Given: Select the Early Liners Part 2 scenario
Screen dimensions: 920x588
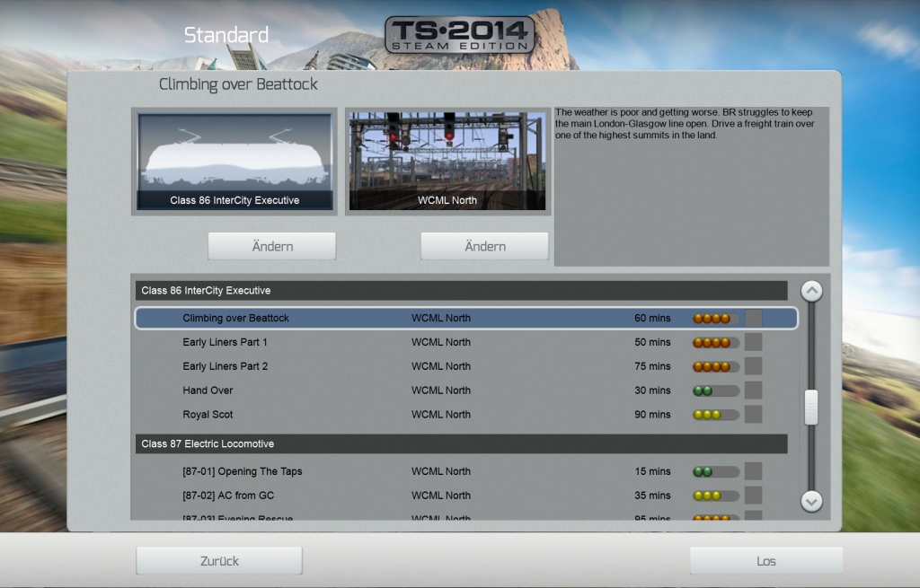Looking at the screenshot, I should point(466,366).
